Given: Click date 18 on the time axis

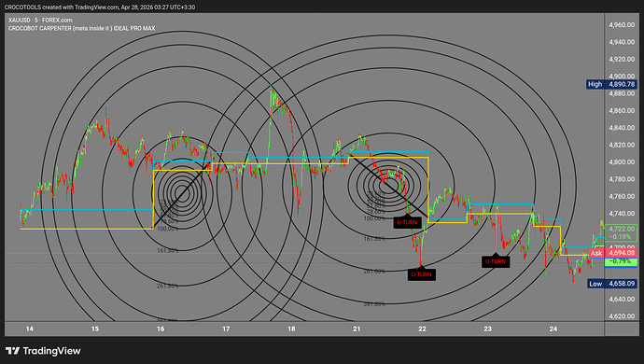Looking at the screenshot, I should tap(291, 329).
